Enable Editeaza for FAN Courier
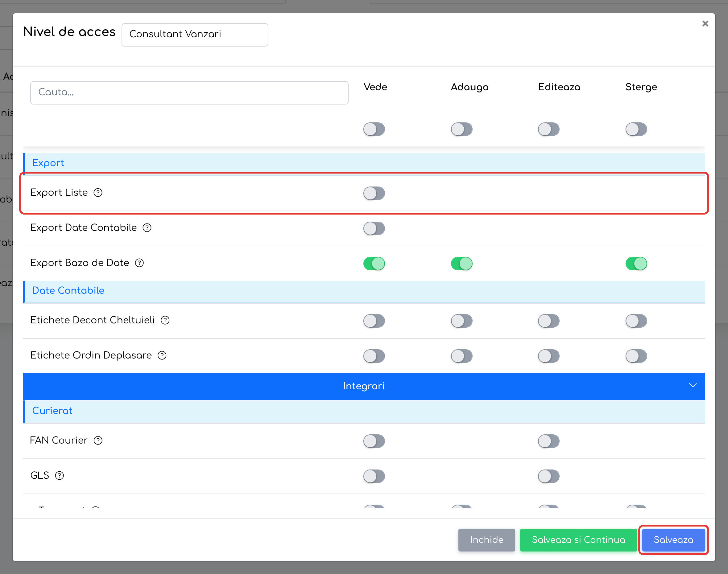 (x=548, y=441)
